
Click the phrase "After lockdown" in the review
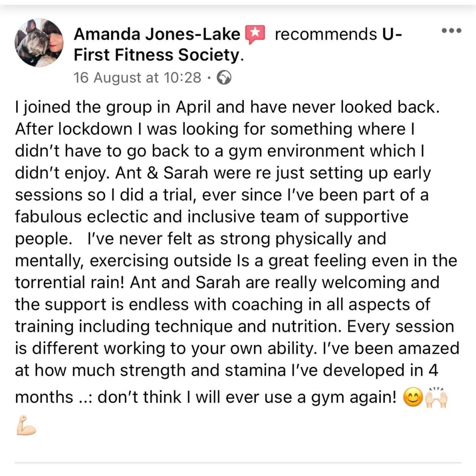point(73,129)
